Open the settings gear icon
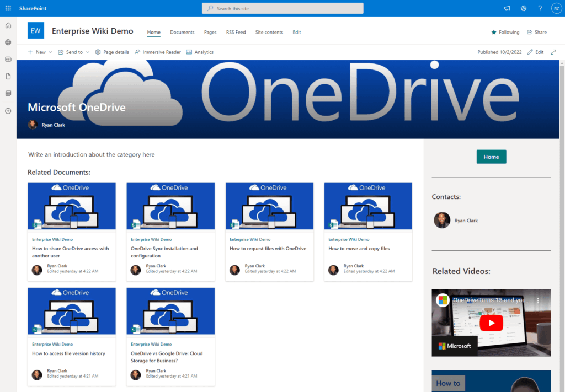565x392 pixels. tap(524, 8)
